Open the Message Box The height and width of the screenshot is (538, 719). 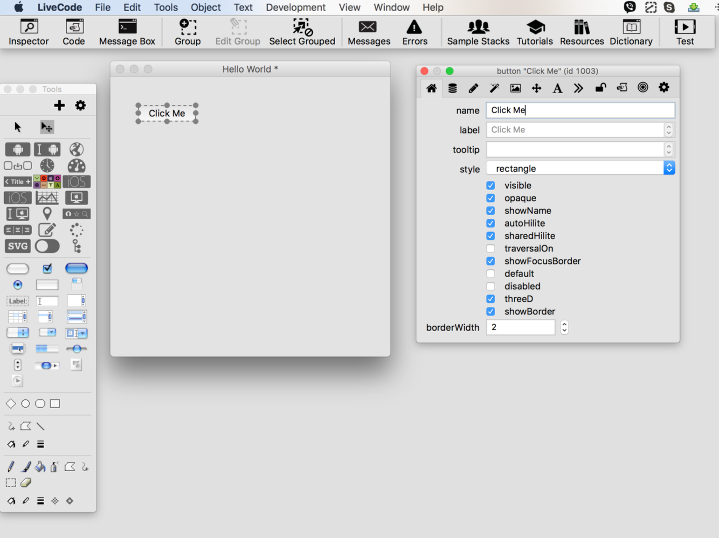coord(127,32)
